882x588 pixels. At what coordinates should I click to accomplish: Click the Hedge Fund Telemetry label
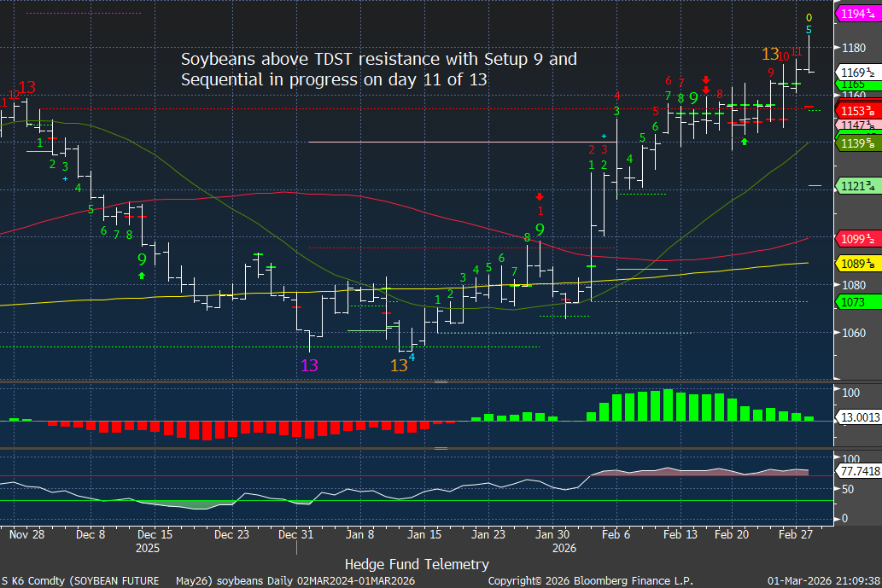417,564
